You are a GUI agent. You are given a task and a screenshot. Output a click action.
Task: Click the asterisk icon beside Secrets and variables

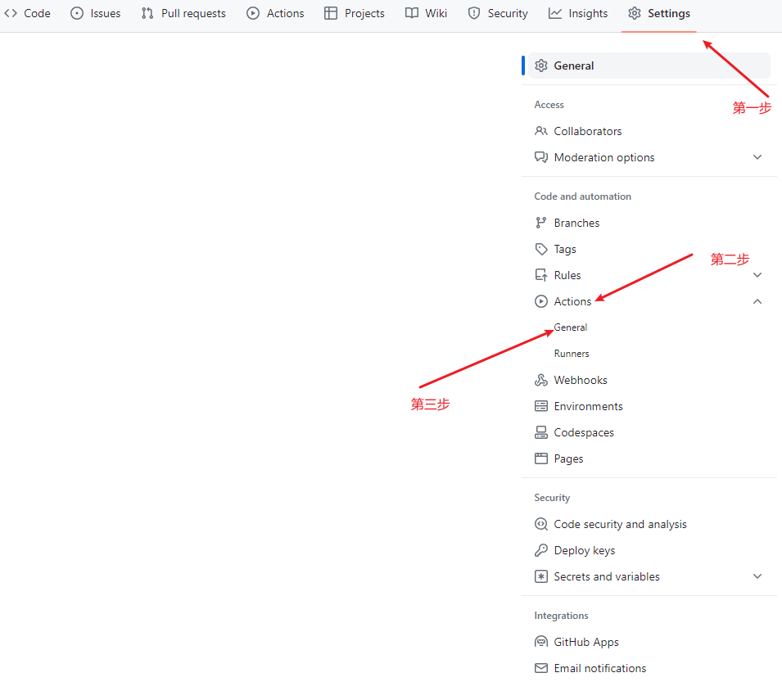(541, 576)
